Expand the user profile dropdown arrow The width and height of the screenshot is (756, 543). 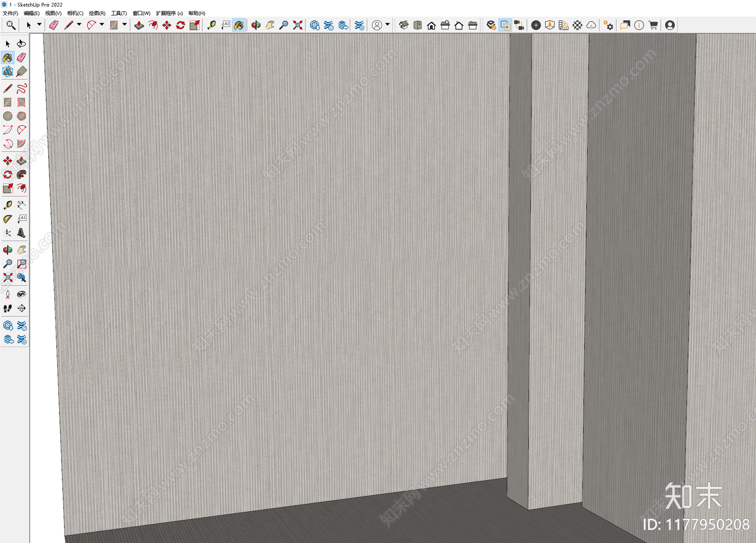387,25
